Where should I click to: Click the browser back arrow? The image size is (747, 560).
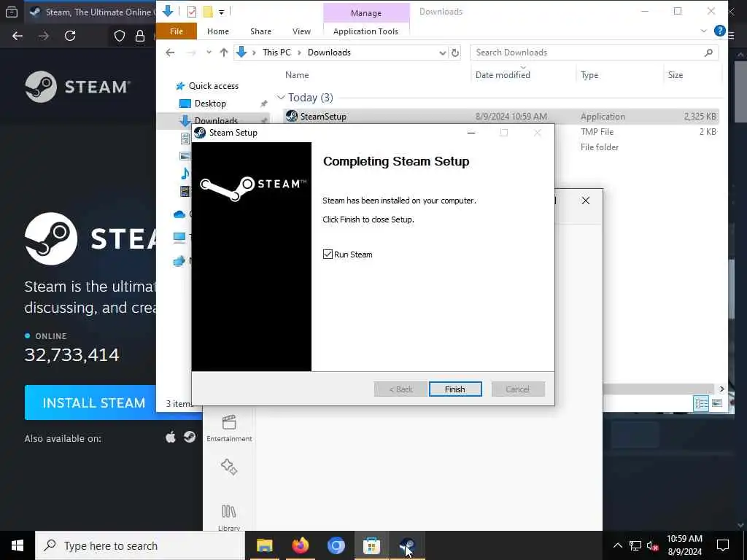pos(18,36)
